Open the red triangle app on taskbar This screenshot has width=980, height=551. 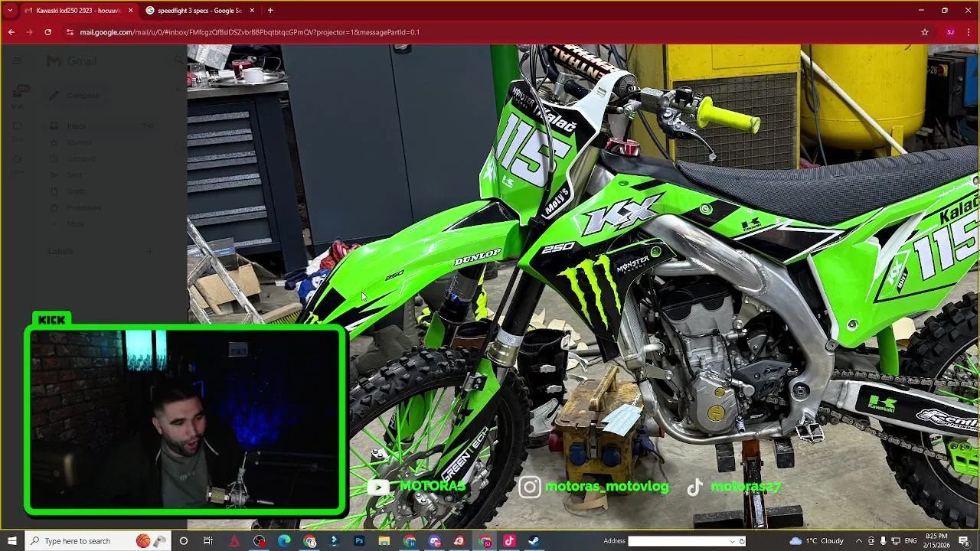point(234,541)
